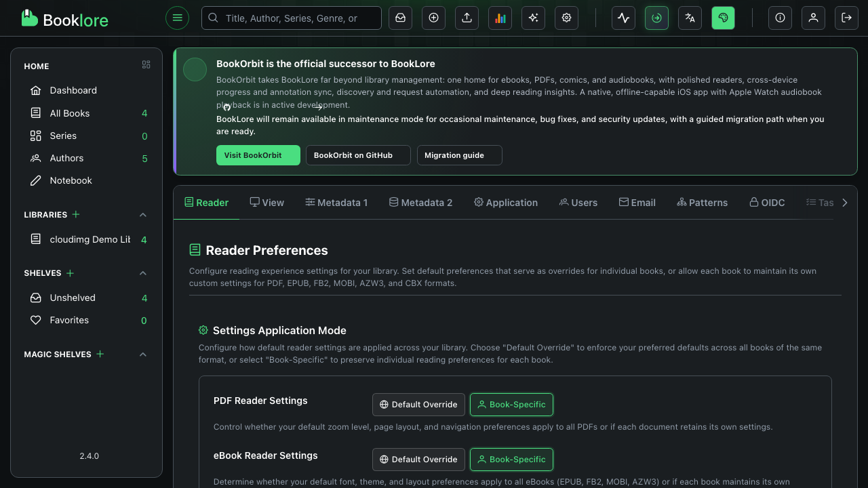Screen dimensions: 868x488
Task: Show more settings tabs with right arrow
Action: tap(844, 203)
